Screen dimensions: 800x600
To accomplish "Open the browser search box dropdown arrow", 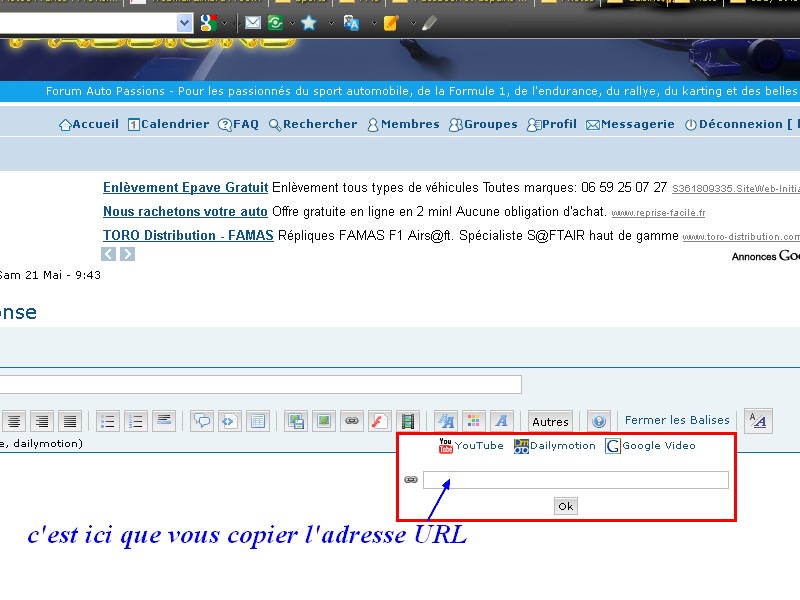I will 184,23.
